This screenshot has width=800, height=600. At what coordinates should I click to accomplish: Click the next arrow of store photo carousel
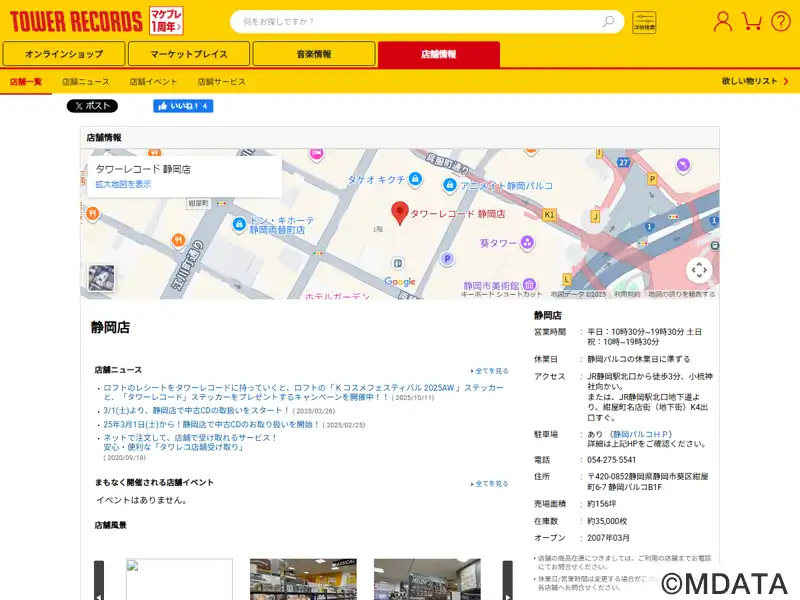508,580
